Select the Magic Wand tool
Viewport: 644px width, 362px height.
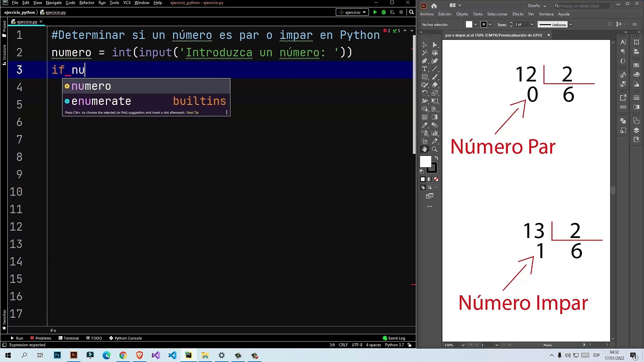425,53
